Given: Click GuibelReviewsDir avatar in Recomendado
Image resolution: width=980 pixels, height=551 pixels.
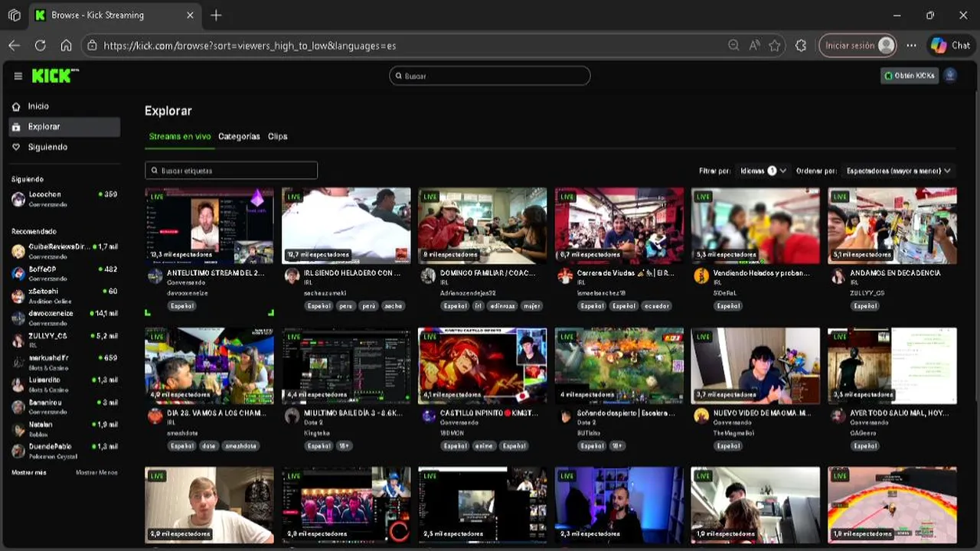Looking at the screenshot, I should [x=18, y=251].
